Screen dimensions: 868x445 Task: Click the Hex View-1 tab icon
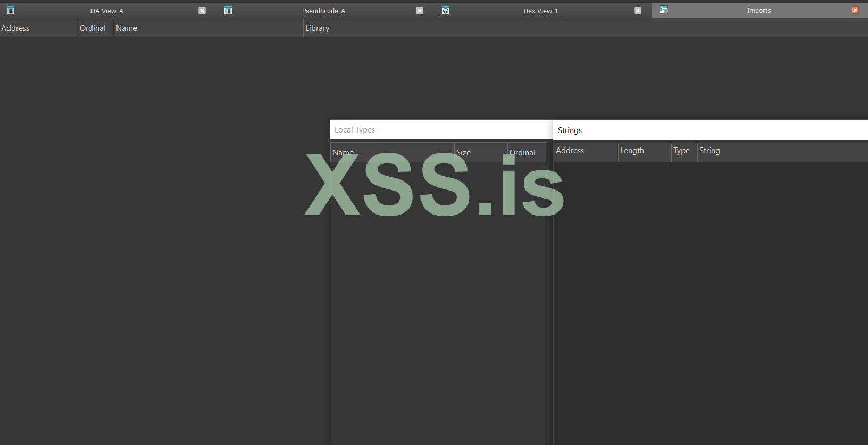click(x=446, y=10)
